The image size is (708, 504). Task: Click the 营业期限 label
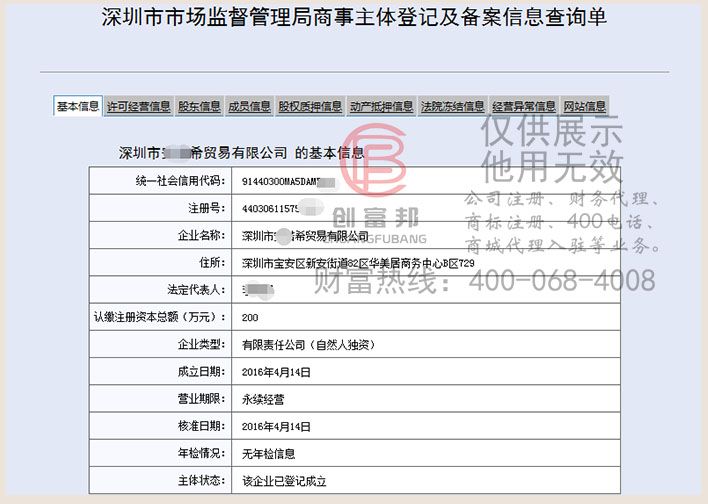click(201, 398)
